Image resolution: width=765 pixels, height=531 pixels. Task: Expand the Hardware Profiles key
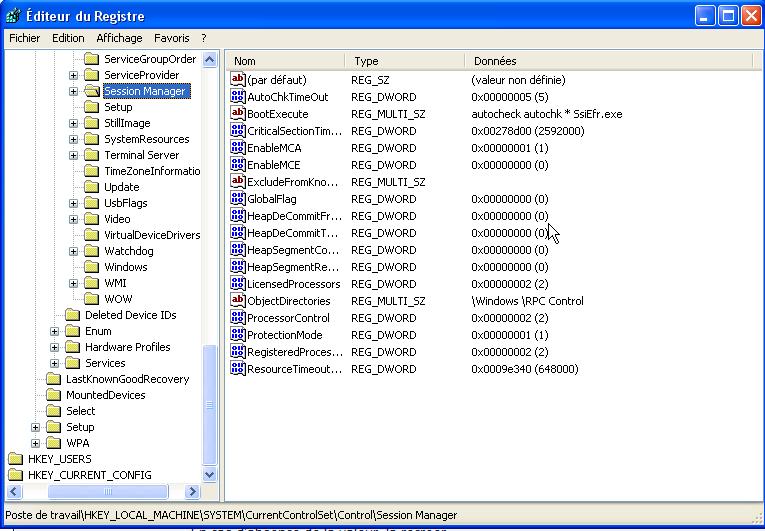click(x=55, y=347)
